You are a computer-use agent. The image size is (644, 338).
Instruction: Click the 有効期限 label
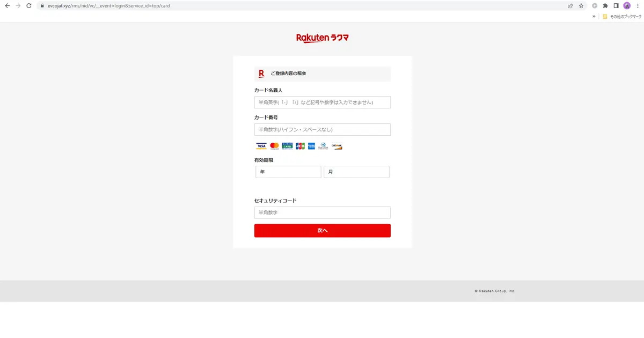[x=264, y=160]
